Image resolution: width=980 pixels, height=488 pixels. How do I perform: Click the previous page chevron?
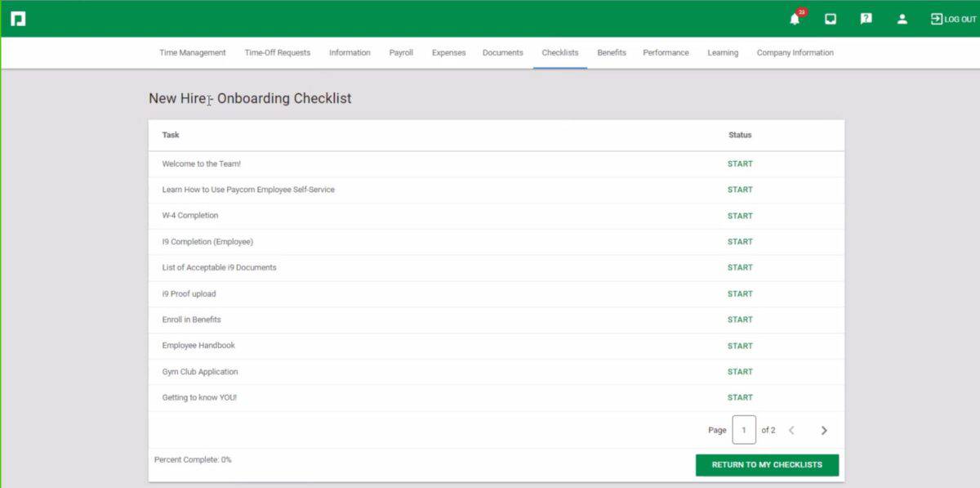[791, 429]
